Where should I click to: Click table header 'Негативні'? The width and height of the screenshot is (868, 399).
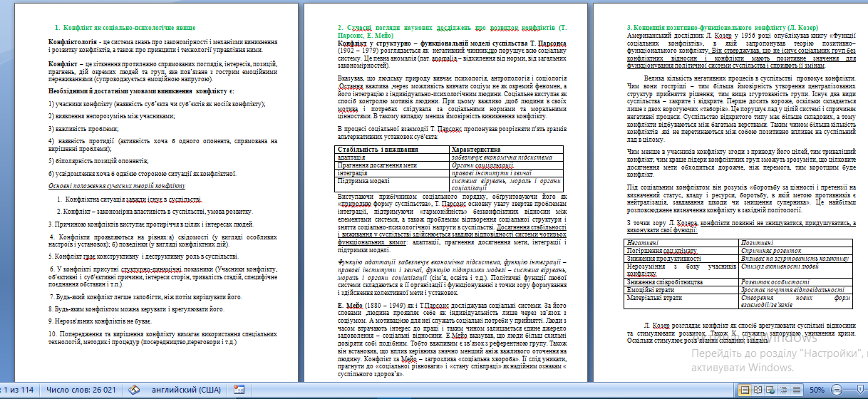pyautogui.click(x=643, y=243)
